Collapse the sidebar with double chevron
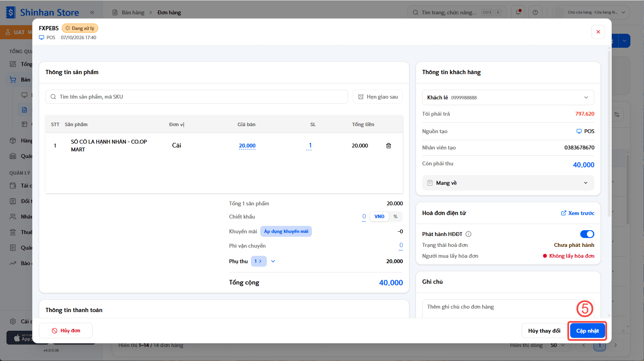Image resolution: width=644 pixels, height=361 pixels. pos(92,12)
